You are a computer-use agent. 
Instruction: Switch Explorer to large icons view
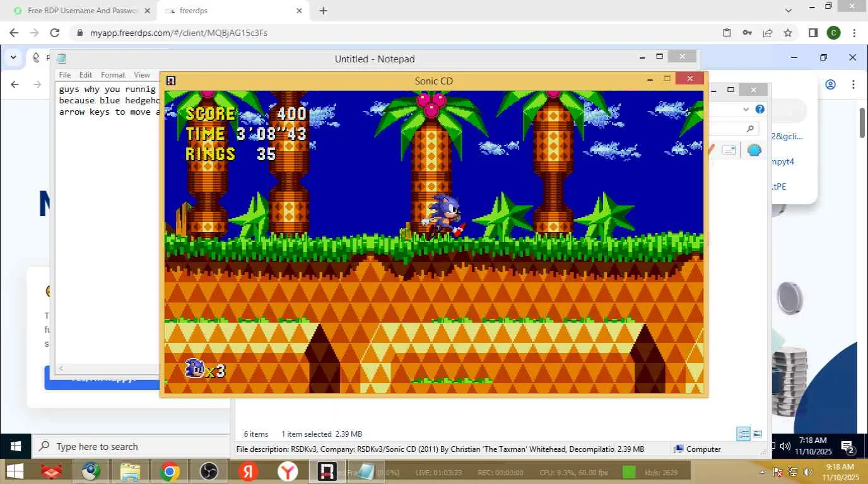point(758,434)
